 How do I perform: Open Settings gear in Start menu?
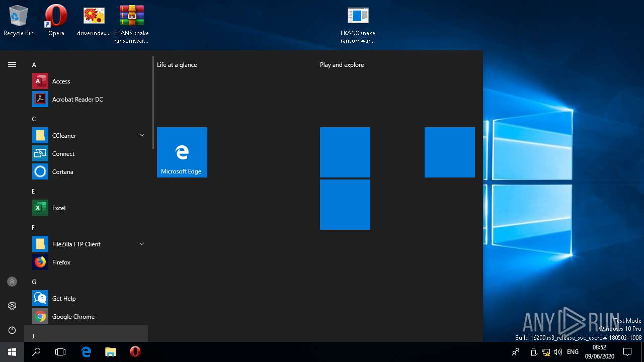pyautogui.click(x=12, y=306)
